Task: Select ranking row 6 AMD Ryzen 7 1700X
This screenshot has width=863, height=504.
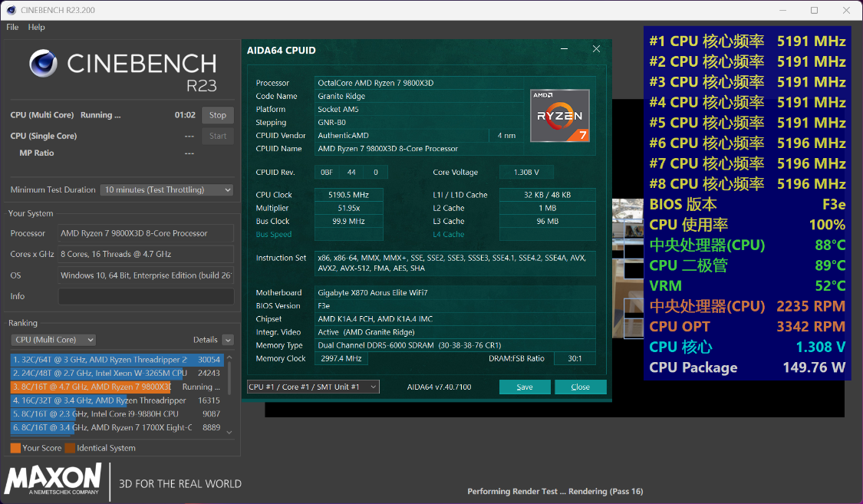Action: pos(117,427)
